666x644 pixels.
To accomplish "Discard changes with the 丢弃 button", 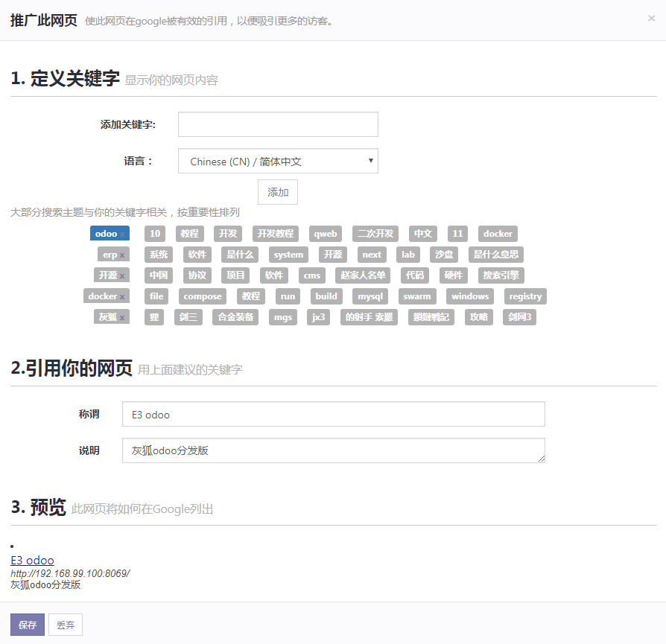I will point(66,625).
